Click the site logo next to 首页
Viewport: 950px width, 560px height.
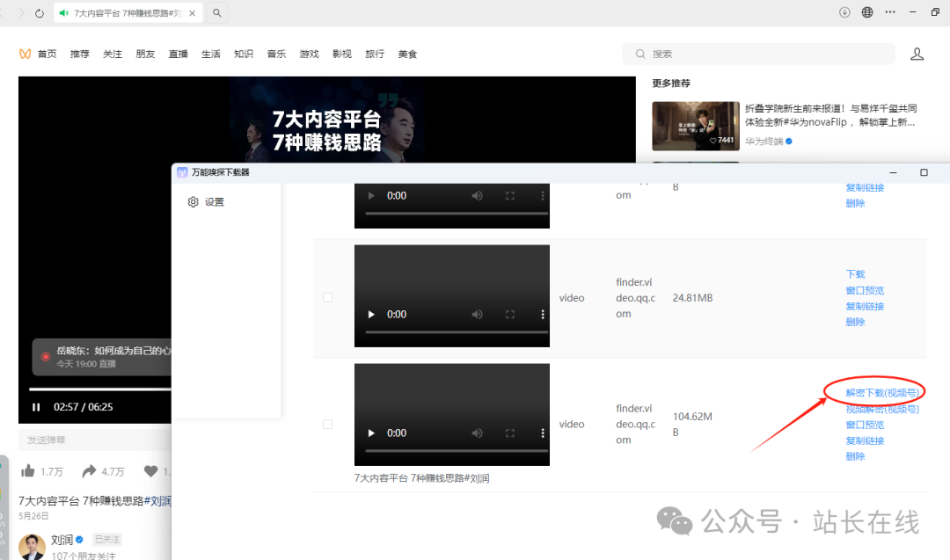pyautogui.click(x=25, y=54)
